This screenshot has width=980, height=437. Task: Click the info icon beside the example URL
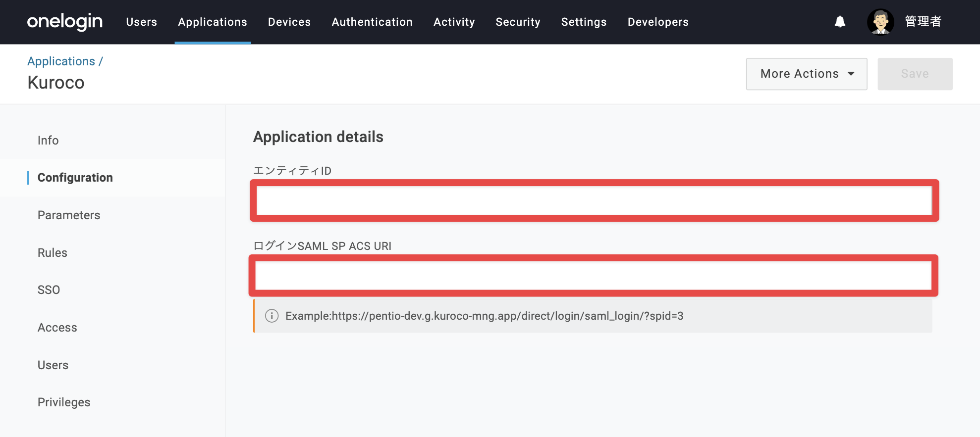(272, 316)
